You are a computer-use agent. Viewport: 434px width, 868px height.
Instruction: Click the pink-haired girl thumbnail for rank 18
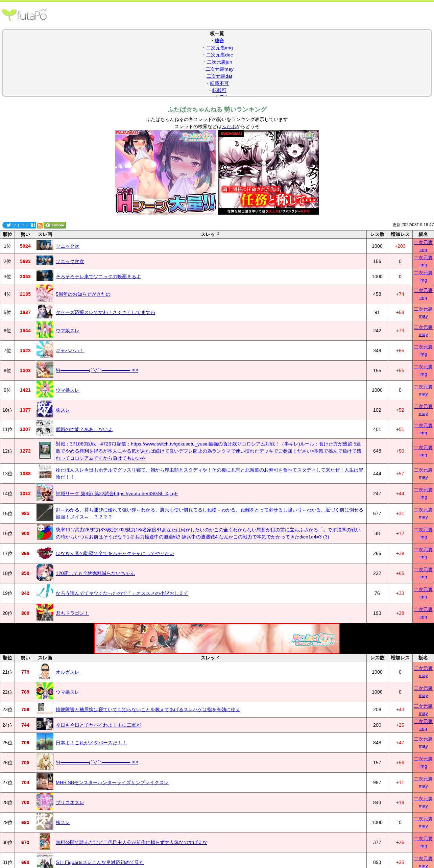point(45,573)
